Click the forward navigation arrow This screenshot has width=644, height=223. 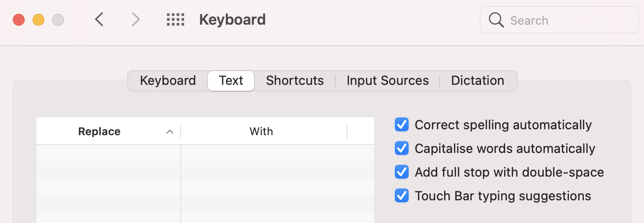pos(135,20)
